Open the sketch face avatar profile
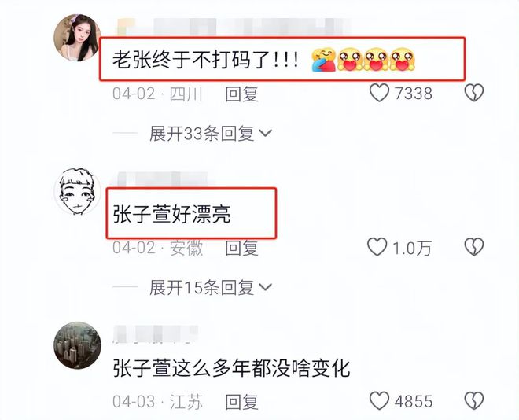 (x=77, y=191)
